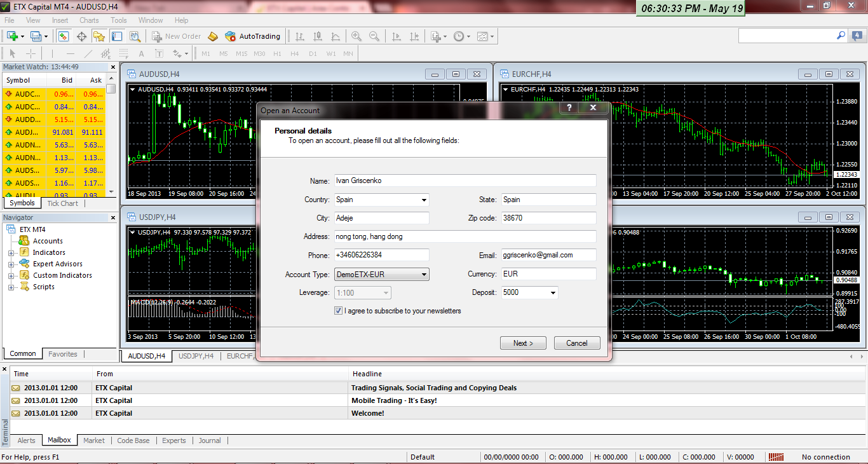Switch chart to Bar Chart icon
868x464 pixels.
pos(299,36)
